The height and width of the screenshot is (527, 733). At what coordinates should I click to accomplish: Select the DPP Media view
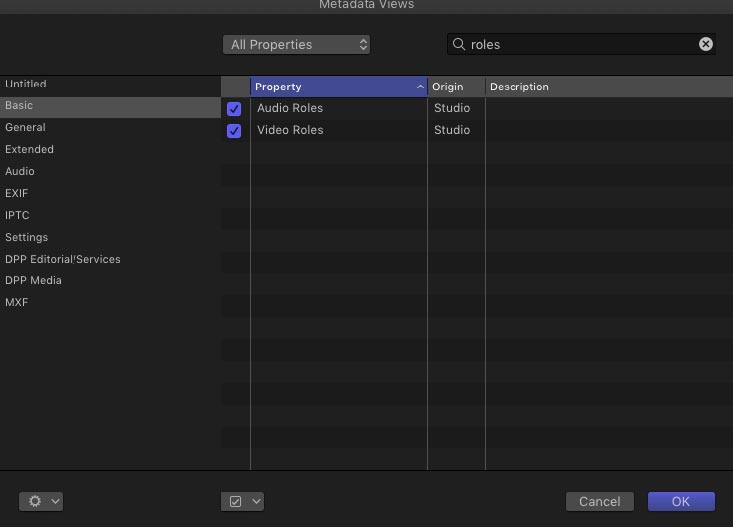coord(110,280)
